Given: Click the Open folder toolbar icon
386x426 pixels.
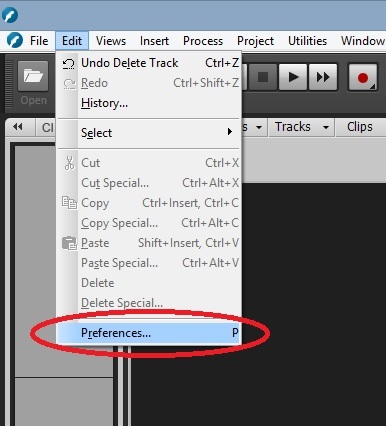Looking at the screenshot, I should coord(33,76).
